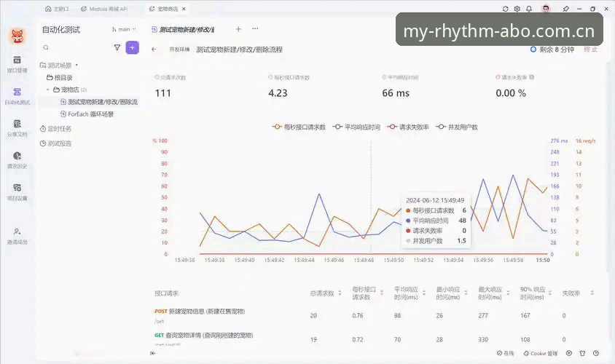Open the 自动化测试 sidebar section
This screenshot has width=615, height=364.
point(17,96)
